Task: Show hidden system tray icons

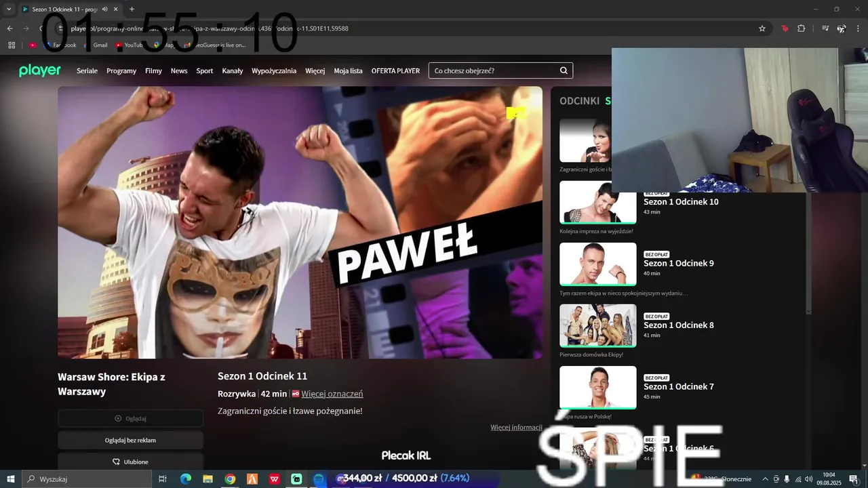Action: (766, 479)
